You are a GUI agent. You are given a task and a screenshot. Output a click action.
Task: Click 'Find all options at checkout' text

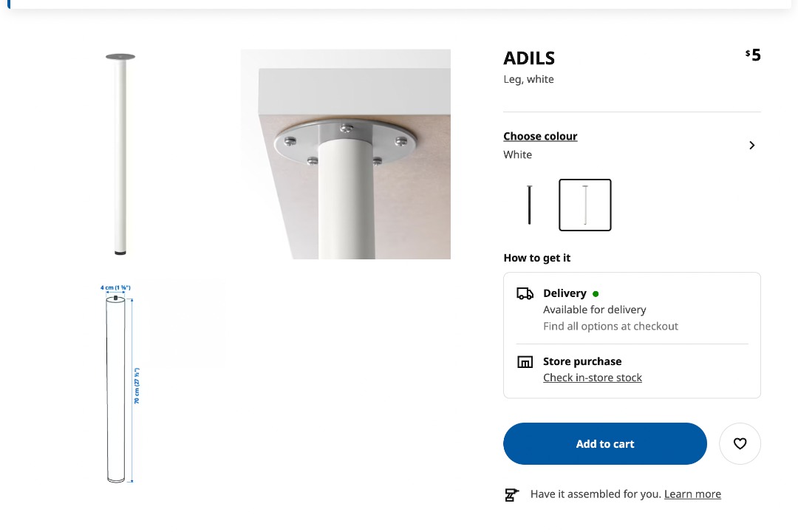[610, 326]
